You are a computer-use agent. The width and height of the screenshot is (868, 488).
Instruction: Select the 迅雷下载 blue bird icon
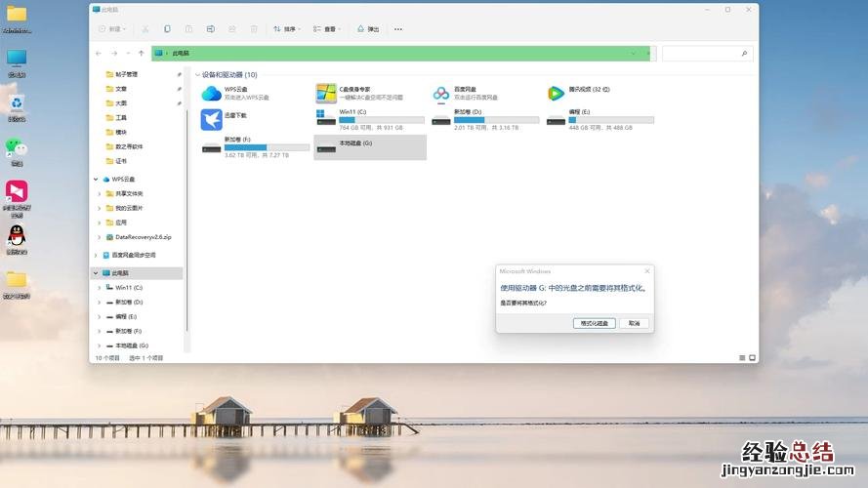point(211,119)
